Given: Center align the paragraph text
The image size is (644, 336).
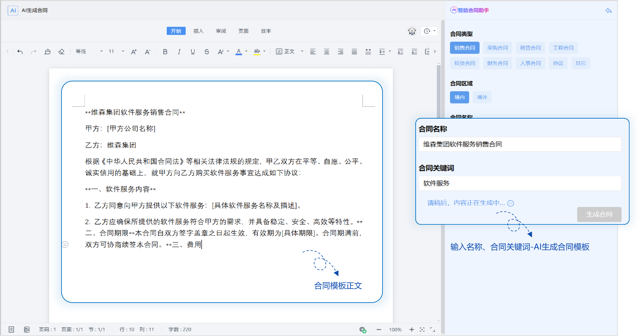Looking at the screenshot, I should (x=327, y=52).
